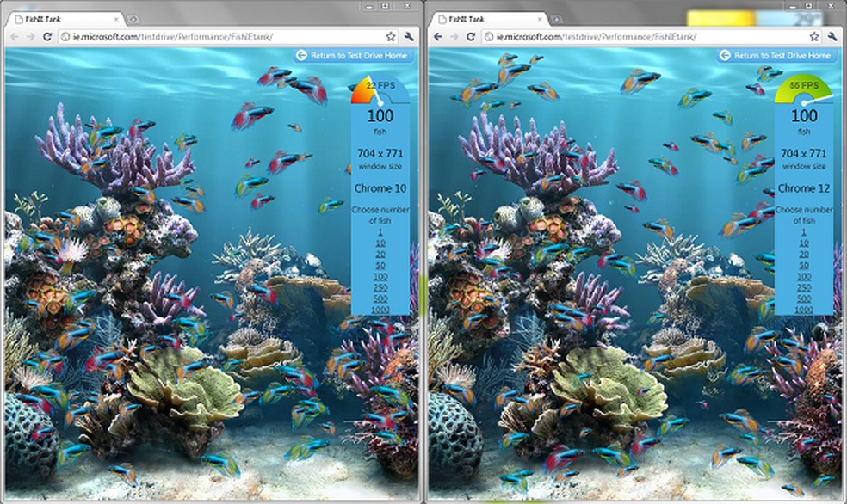Viewport: 847px width, 504px height.
Task: Open the new tab button in the left window
Action: [x=133, y=20]
